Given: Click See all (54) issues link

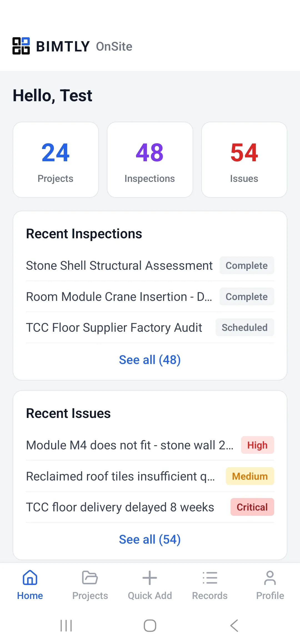Looking at the screenshot, I should pos(150,539).
